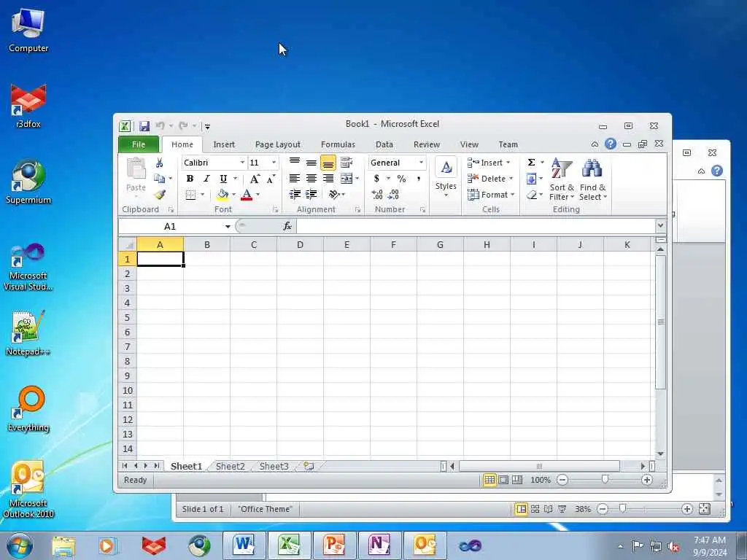Select the Format Painter brush

160,194
